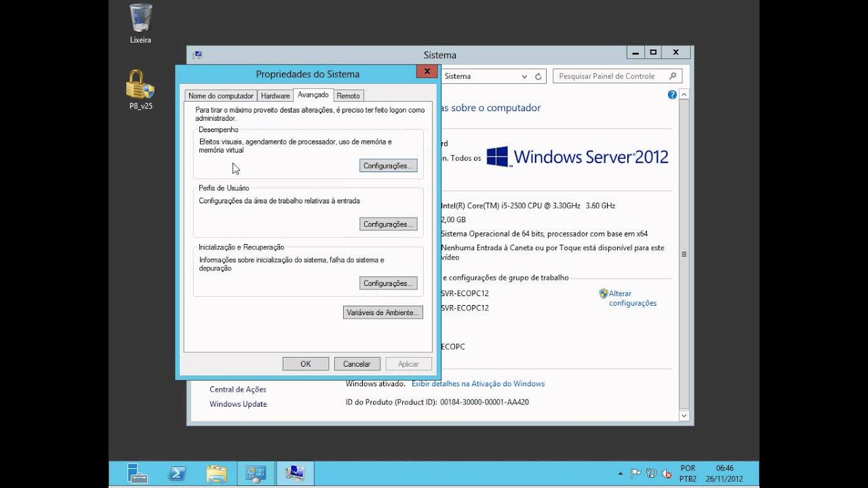This screenshot has width=868, height=488.
Task: Open the network tray icon
Action: (x=651, y=473)
